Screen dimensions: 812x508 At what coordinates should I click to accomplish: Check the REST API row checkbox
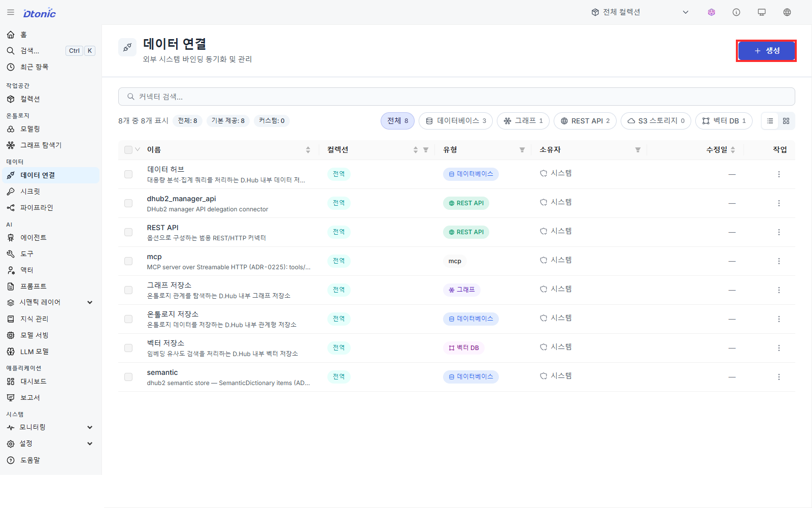click(x=128, y=232)
